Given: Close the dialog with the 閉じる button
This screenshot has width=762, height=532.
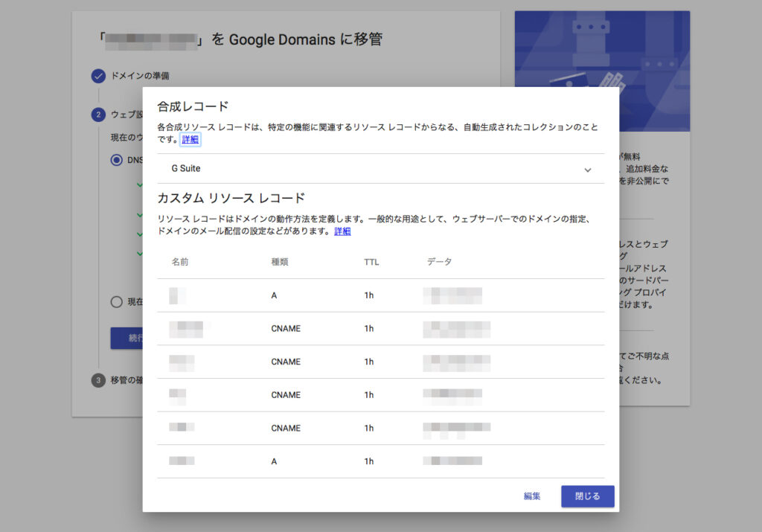Looking at the screenshot, I should [588, 496].
